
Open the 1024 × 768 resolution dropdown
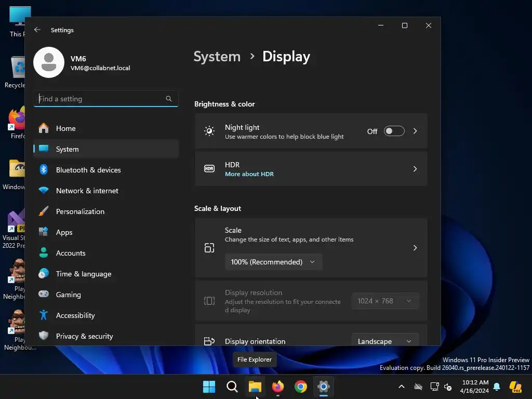(x=385, y=301)
